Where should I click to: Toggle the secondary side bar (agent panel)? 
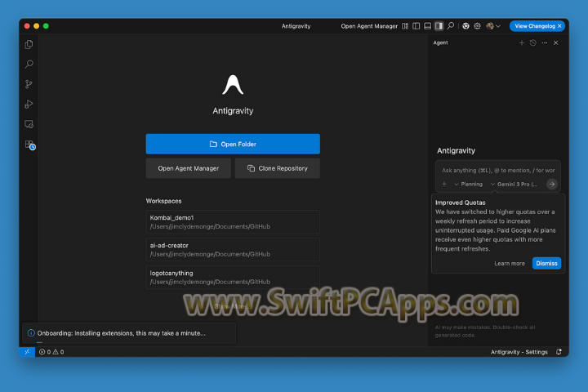(439, 26)
